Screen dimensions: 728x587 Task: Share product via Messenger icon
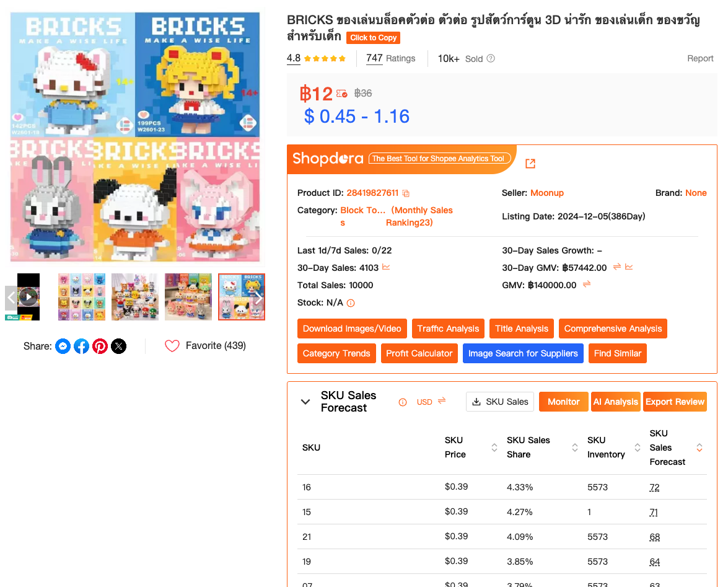pos(63,346)
